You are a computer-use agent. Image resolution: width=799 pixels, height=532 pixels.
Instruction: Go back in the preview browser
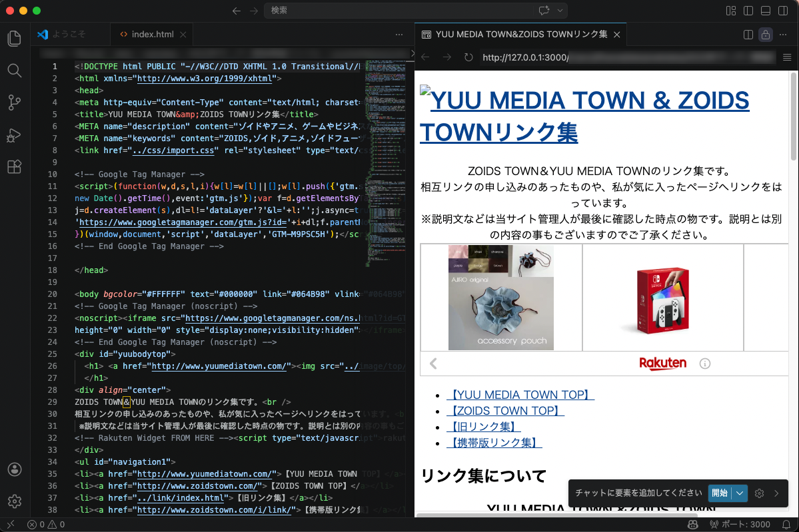pyautogui.click(x=425, y=57)
